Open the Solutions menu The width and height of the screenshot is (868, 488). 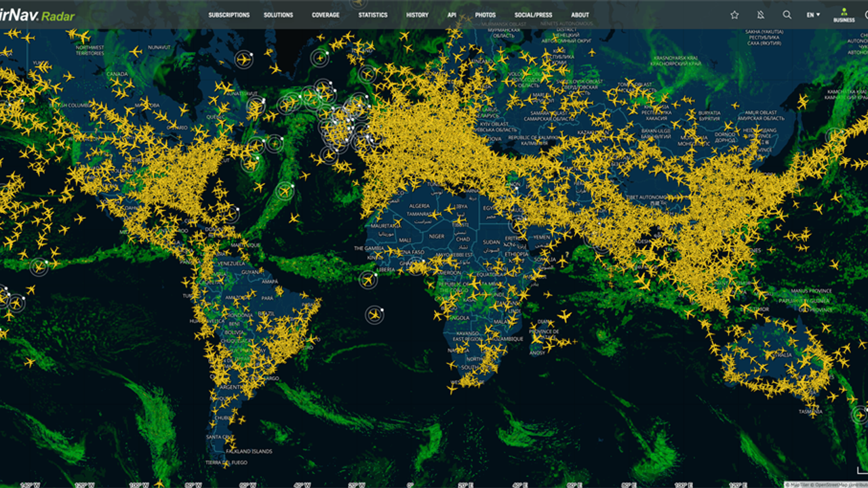(278, 15)
